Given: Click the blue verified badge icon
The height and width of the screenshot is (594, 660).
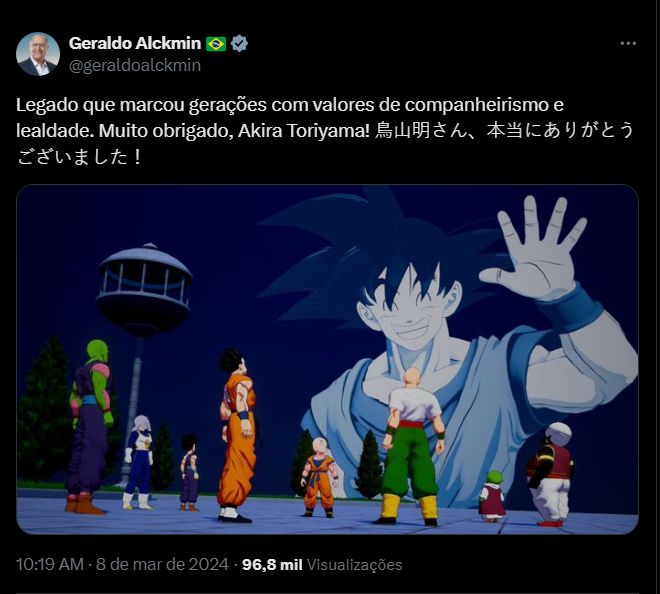Looking at the screenshot, I should coord(239,43).
